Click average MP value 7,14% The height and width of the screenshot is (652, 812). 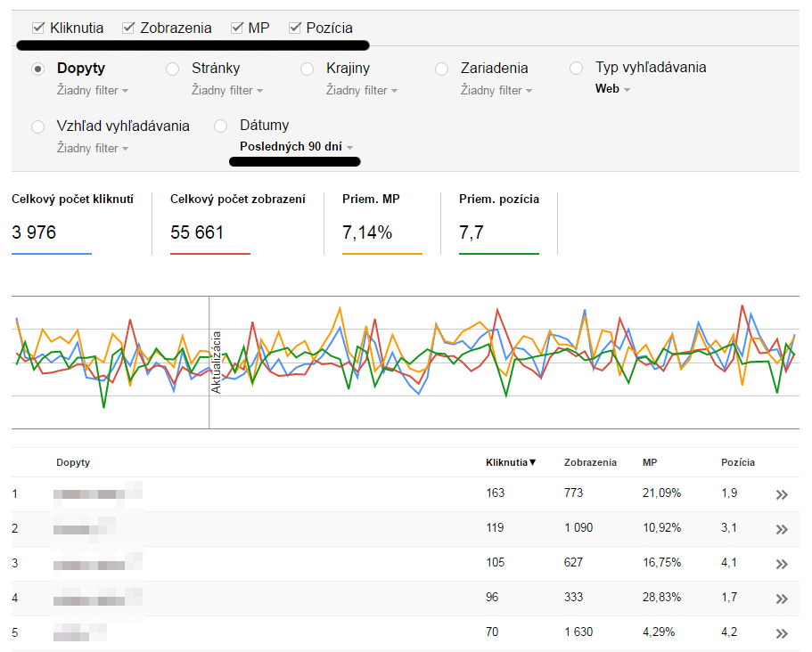(x=367, y=232)
